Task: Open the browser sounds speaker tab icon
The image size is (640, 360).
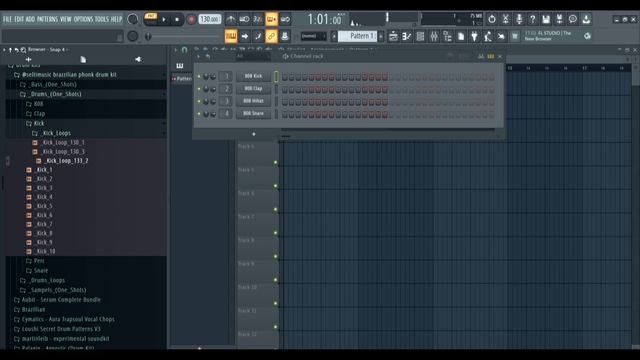Action: pos(138,60)
